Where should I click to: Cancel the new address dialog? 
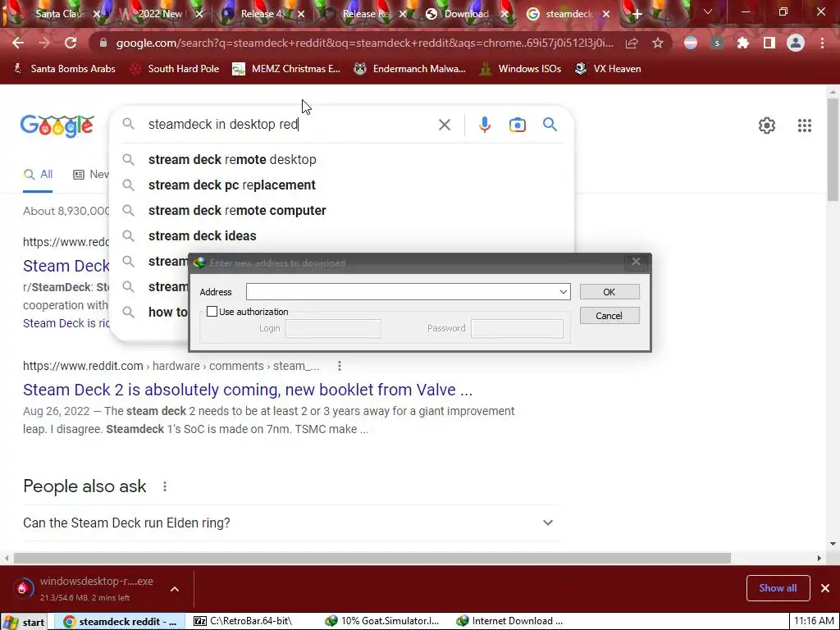pos(609,316)
